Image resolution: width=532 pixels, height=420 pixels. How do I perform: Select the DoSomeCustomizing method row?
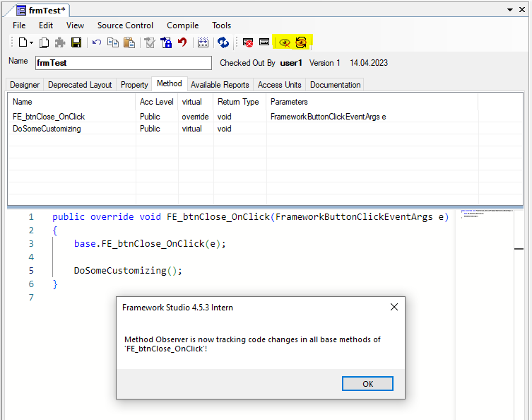click(266, 129)
